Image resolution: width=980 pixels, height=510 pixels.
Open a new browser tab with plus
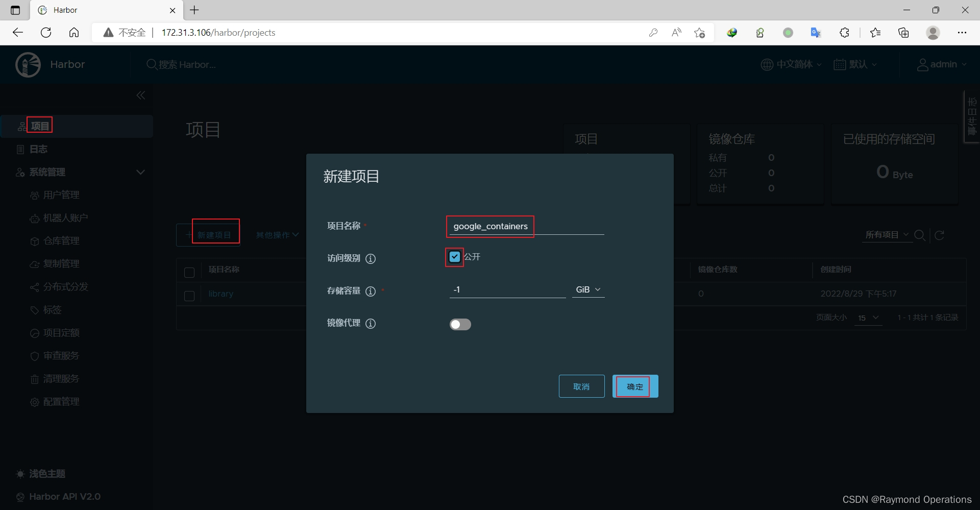pos(194,10)
